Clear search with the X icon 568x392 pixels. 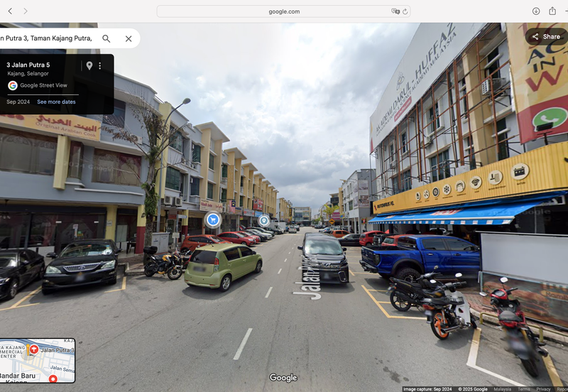pos(129,38)
